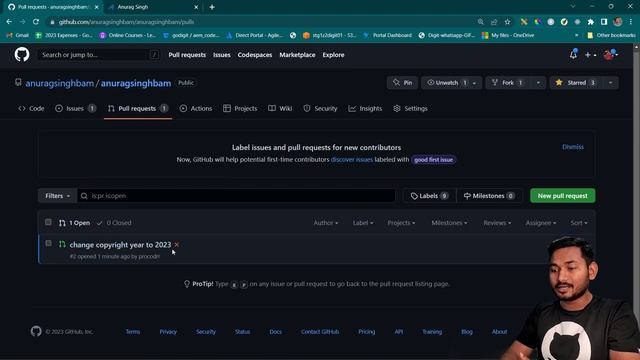The image size is (640, 360).
Task: Reload the page with refresh icon
Action: pos(36,22)
